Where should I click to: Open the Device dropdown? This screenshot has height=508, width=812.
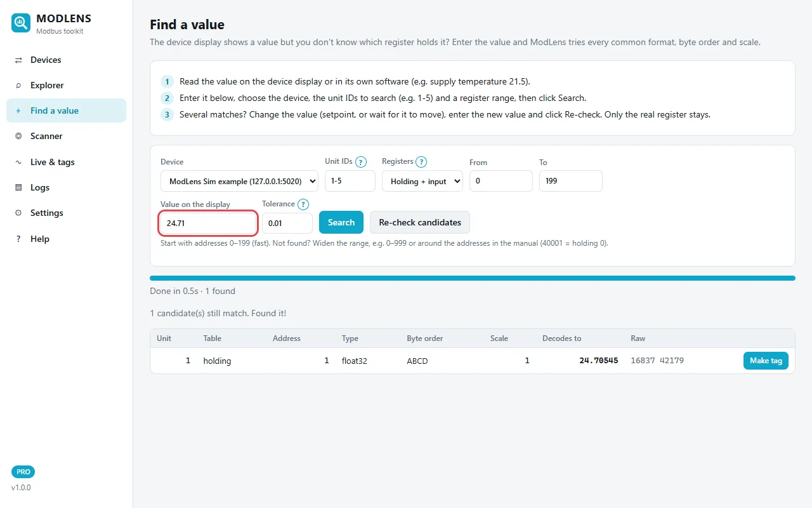[x=239, y=181]
